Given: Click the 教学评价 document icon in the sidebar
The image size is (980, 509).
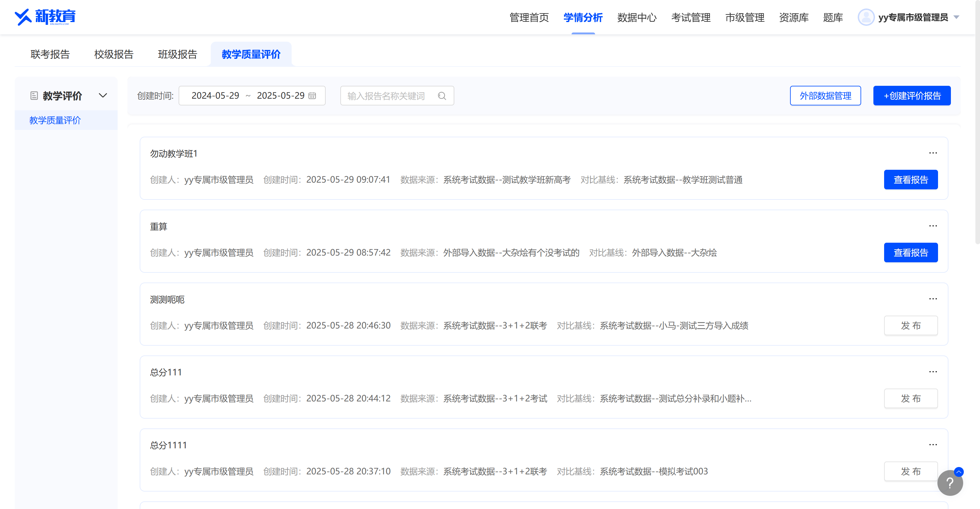Looking at the screenshot, I should 34,96.
